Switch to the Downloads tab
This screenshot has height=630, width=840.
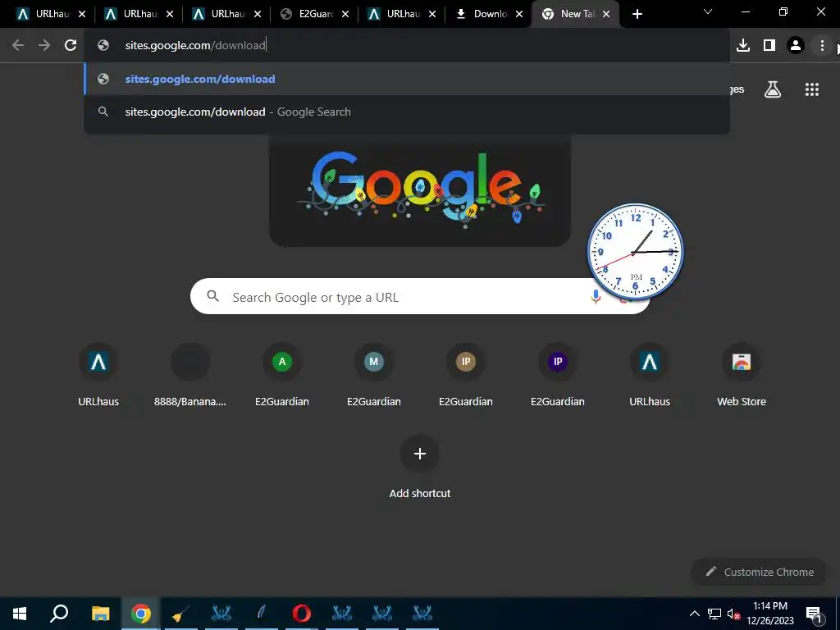coord(482,14)
